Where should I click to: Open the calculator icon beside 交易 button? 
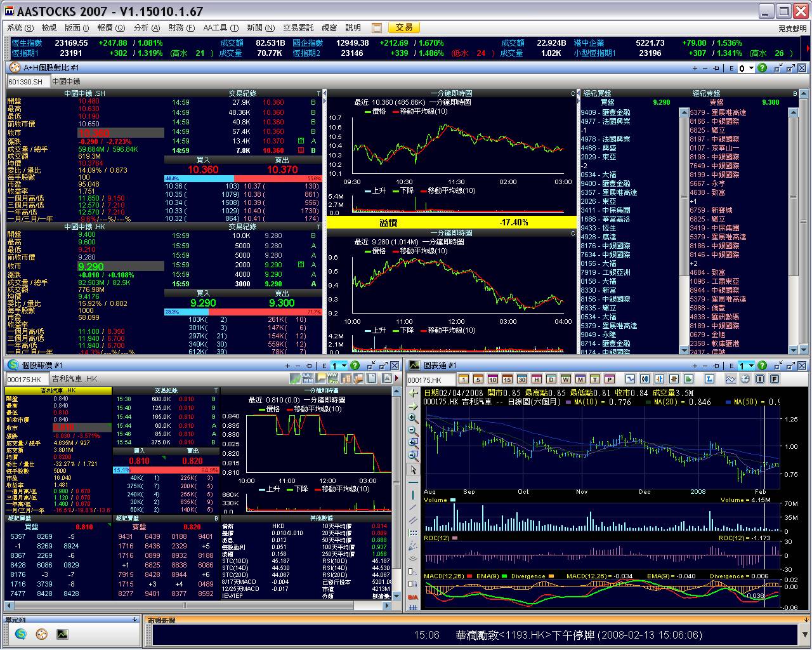(x=377, y=28)
